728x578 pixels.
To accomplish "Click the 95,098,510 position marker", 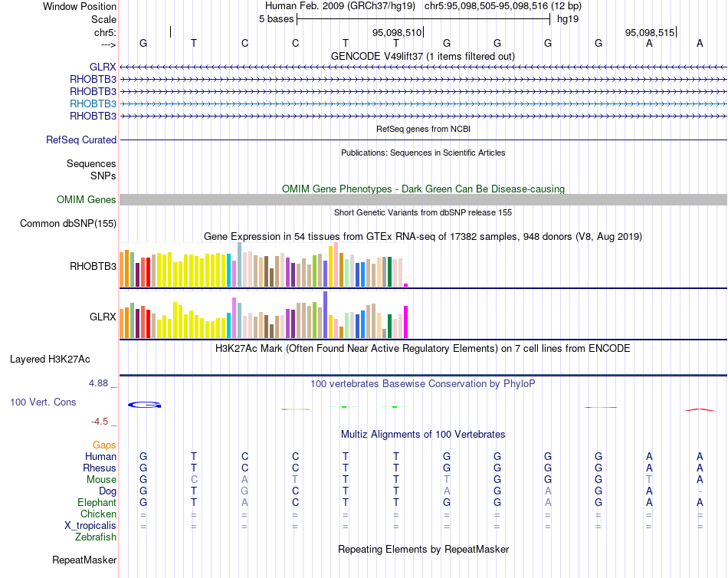I will [398, 32].
